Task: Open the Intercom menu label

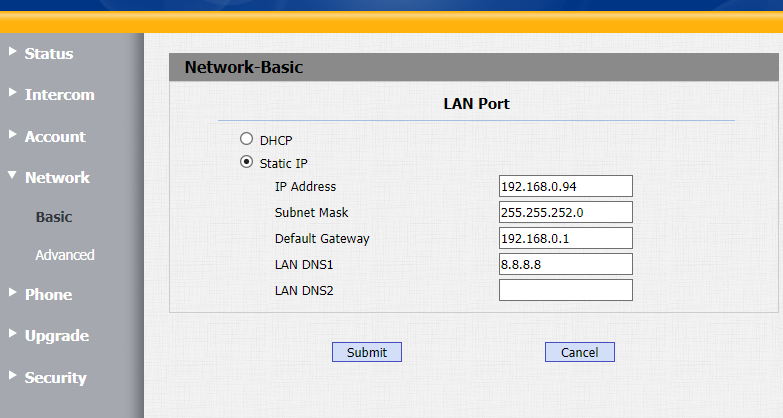Action: click(x=60, y=95)
